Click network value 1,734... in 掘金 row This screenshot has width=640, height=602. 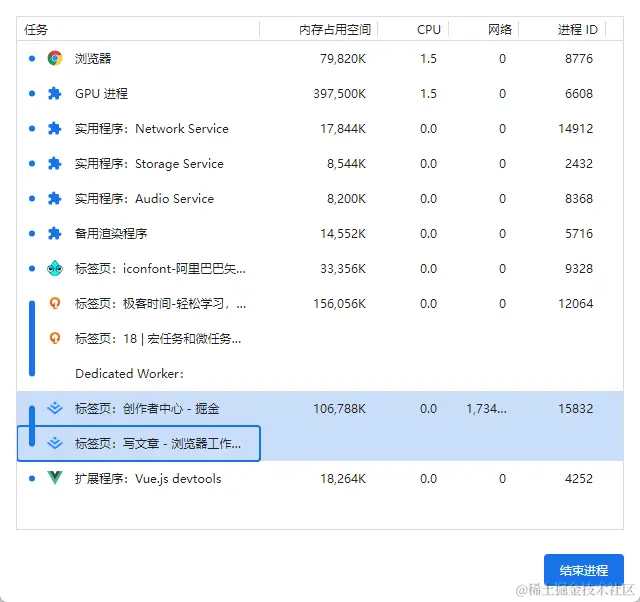coord(487,409)
